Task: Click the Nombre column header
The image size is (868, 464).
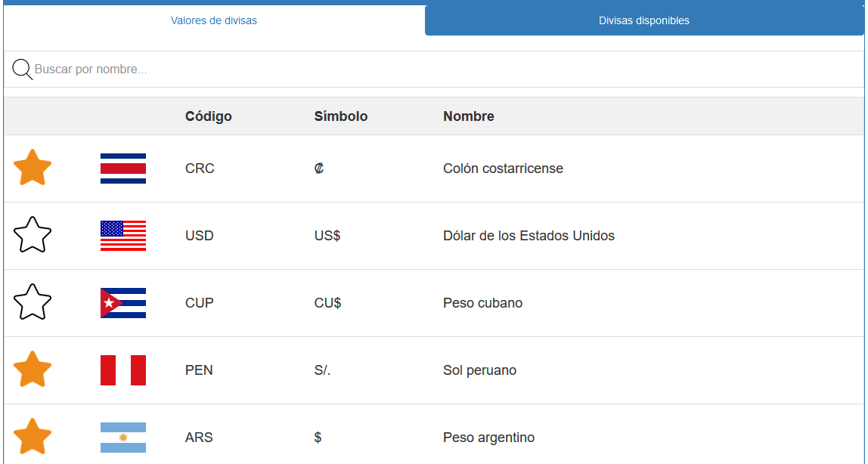Action: [468, 116]
